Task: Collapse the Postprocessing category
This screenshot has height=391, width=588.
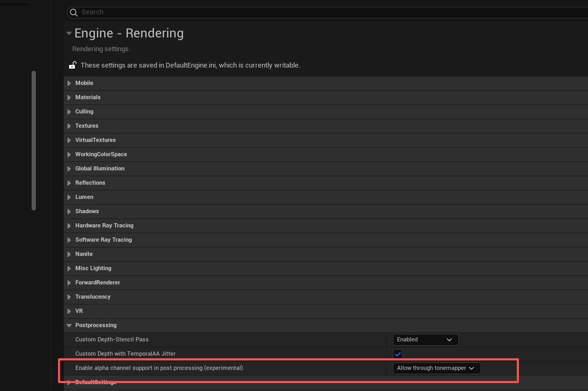Action: click(x=69, y=326)
